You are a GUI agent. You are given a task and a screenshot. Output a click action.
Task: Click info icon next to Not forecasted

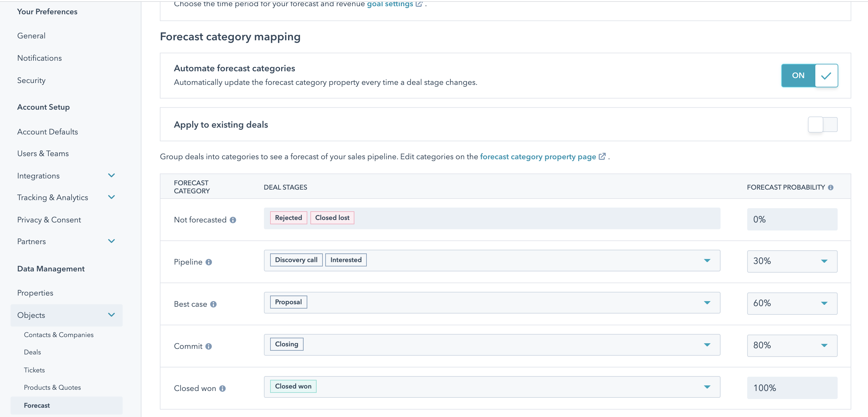tap(233, 220)
